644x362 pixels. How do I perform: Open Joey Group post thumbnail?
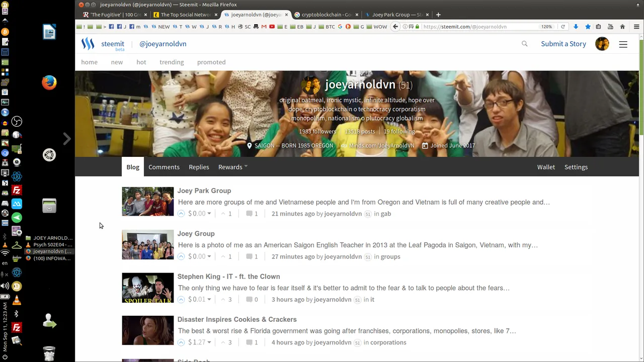point(148,245)
